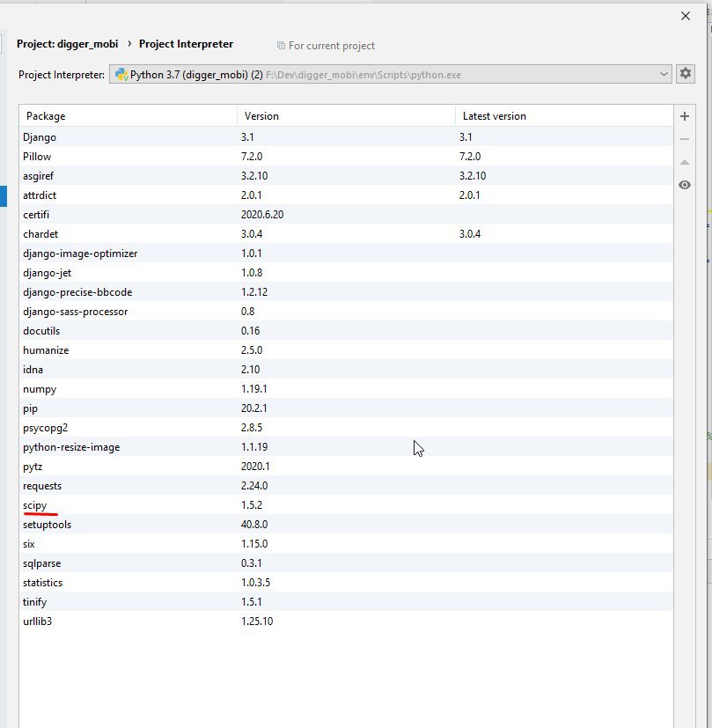This screenshot has width=712, height=728.
Task: Click version 1.0.3.5 of statistics
Action: pyautogui.click(x=255, y=583)
